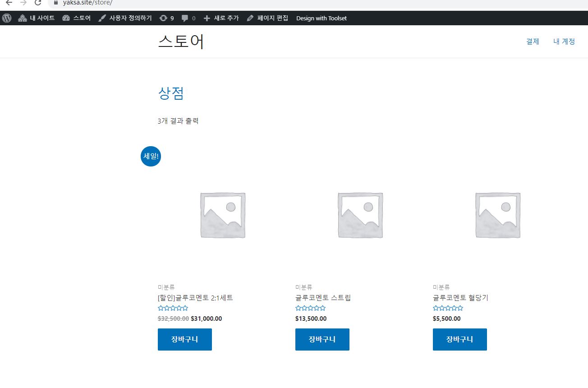The width and height of the screenshot is (588, 388).
Task: Click the '3개 결과 출력' text
Action: click(x=178, y=121)
